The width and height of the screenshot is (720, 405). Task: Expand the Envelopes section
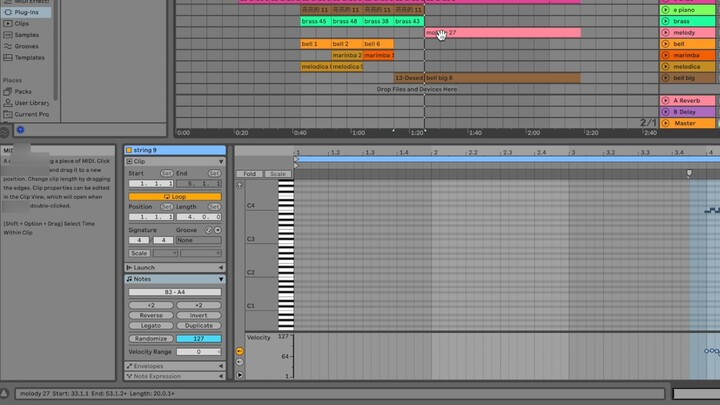[221, 366]
